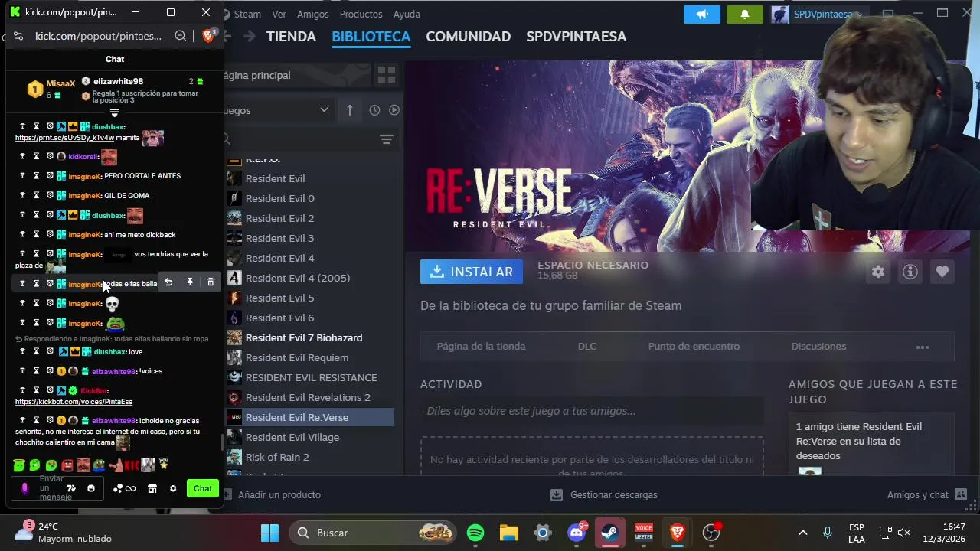Show hidden system tray icons chevron
Image resolution: width=980 pixels, height=551 pixels.
(802, 533)
